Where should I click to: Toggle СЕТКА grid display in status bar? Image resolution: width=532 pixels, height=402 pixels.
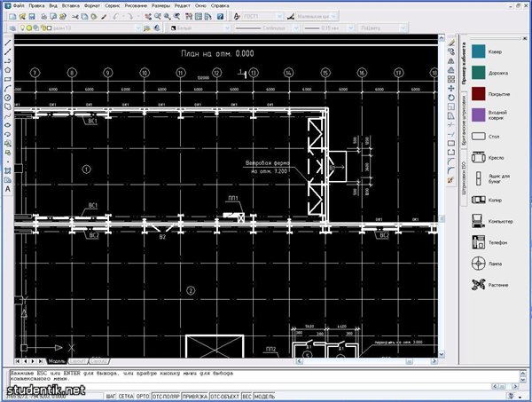pyautogui.click(x=126, y=396)
